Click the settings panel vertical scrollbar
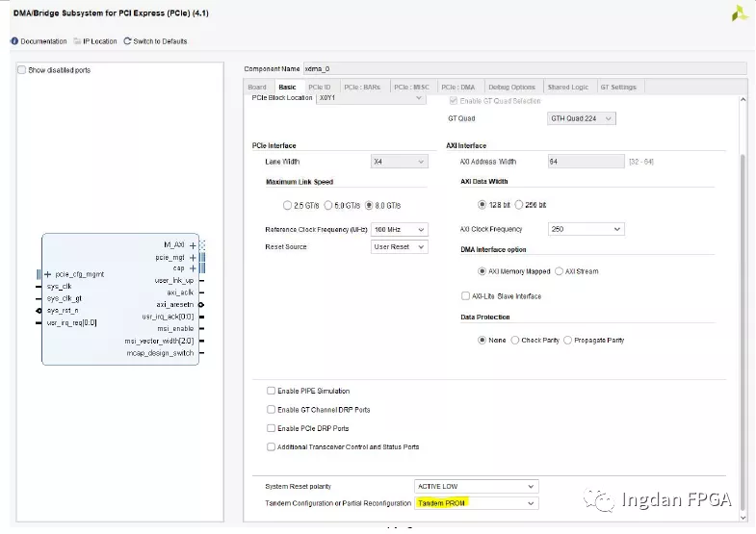Screen dimensions: 756x534 743,332
